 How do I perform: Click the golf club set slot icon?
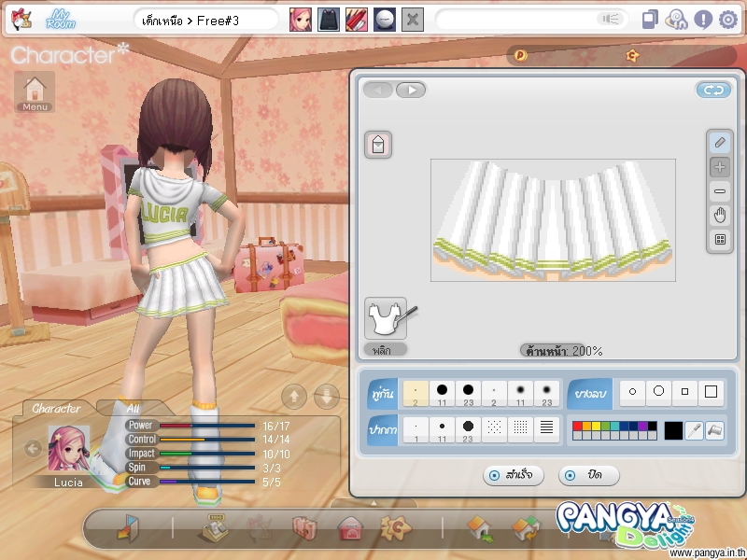357,20
